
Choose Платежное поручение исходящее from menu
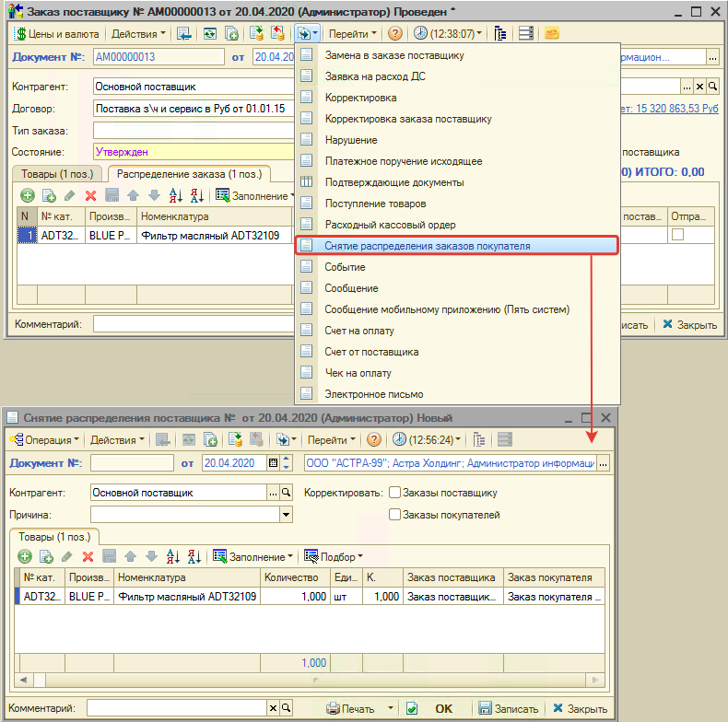tap(404, 161)
